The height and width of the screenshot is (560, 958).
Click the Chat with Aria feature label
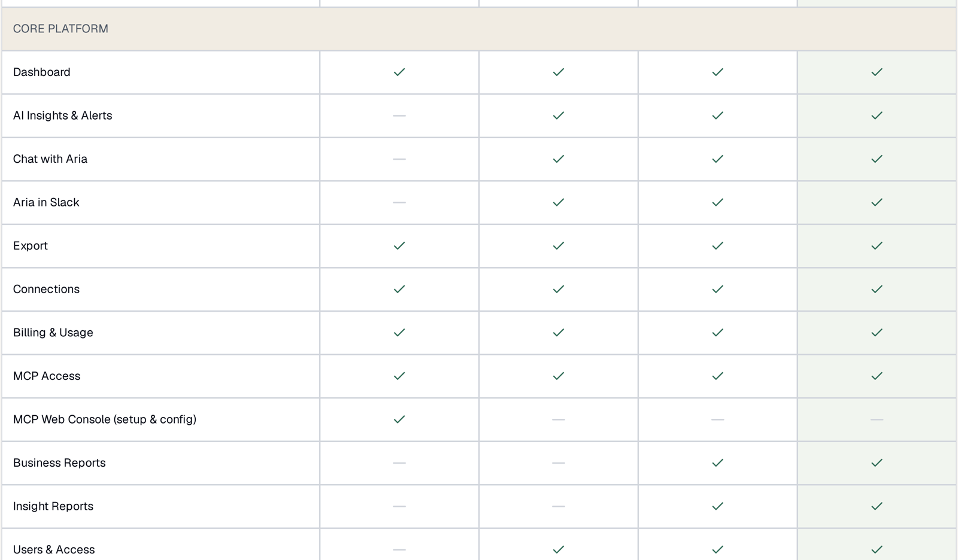(50, 159)
